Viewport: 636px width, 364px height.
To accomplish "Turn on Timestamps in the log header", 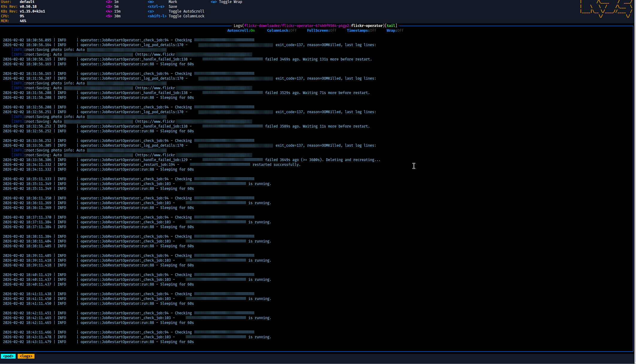I will (361, 31).
